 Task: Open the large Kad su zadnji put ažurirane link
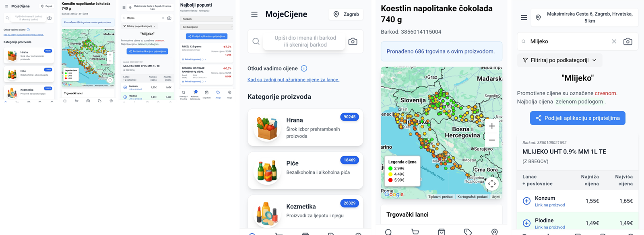point(293,80)
